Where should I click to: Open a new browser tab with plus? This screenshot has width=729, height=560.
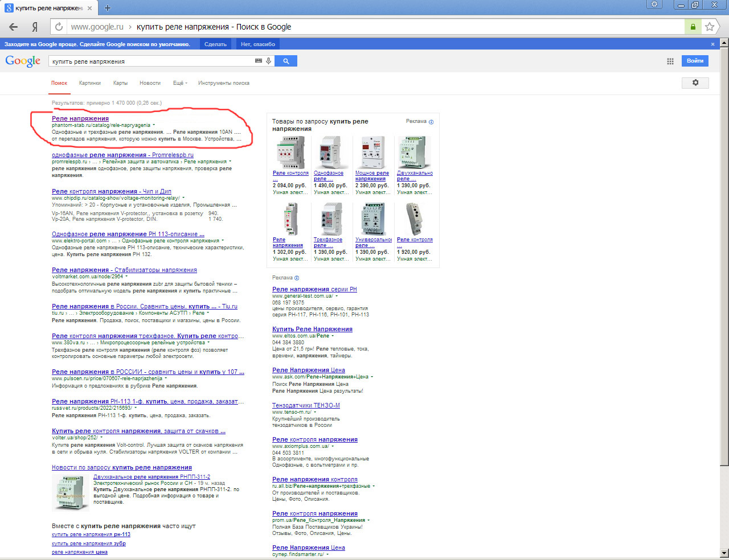pyautogui.click(x=108, y=8)
